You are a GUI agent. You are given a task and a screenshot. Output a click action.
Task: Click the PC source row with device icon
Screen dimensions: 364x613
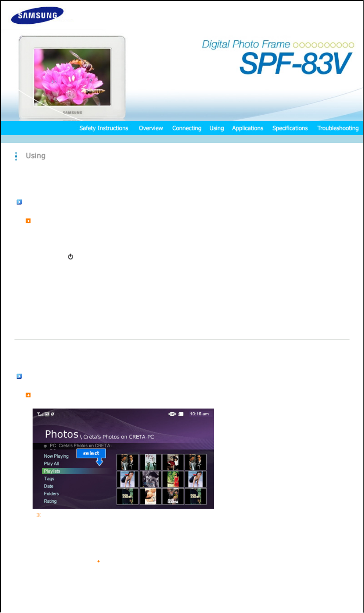tap(78, 446)
